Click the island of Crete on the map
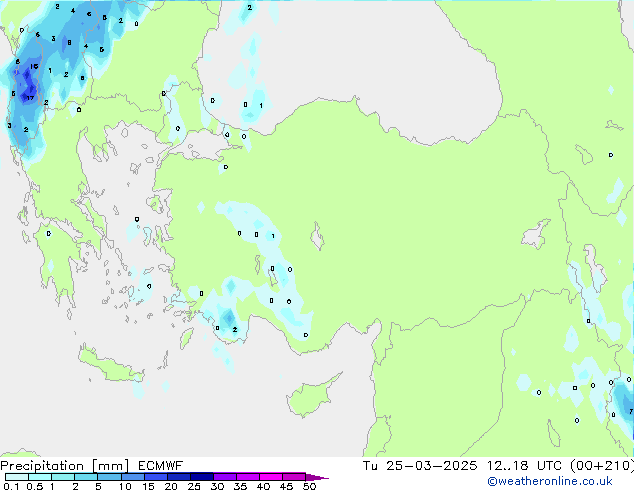Screen dimensions: 634x490 (x=110, y=365)
